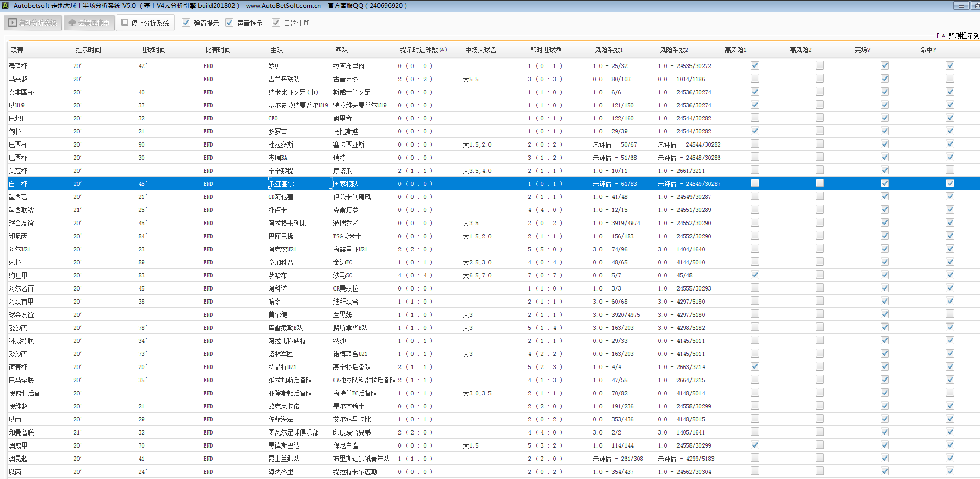
Task: Click the 云端连接中 cloud button
Action: [x=89, y=23]
